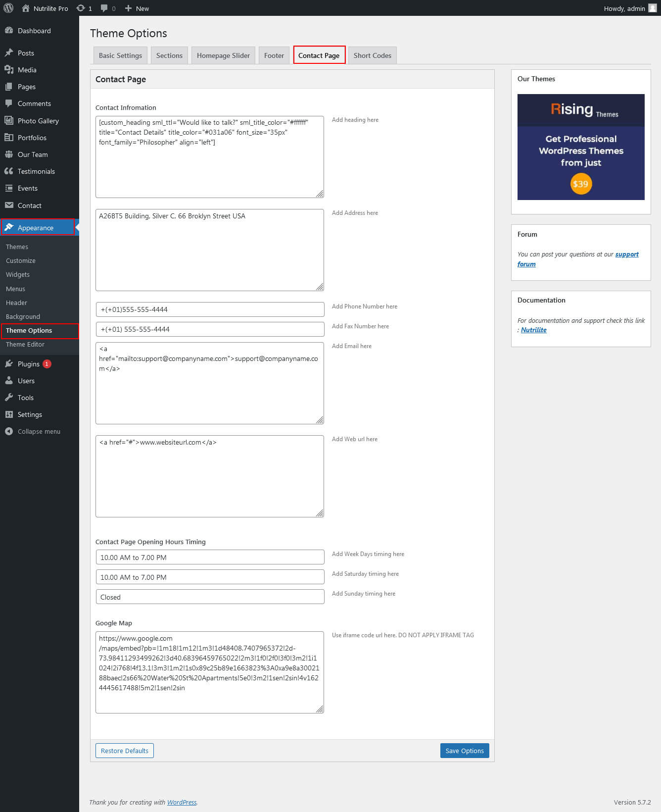Open the Plugins menu item

pos(28,364)
